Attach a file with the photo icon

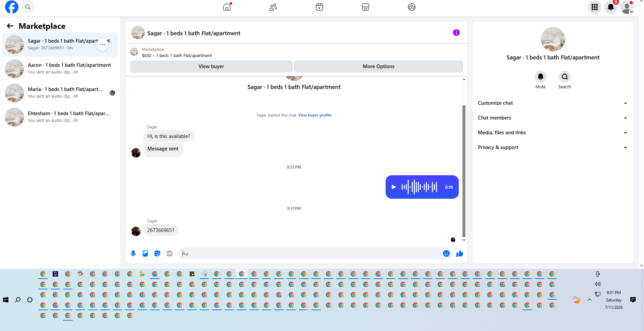(x=145, y=253)
